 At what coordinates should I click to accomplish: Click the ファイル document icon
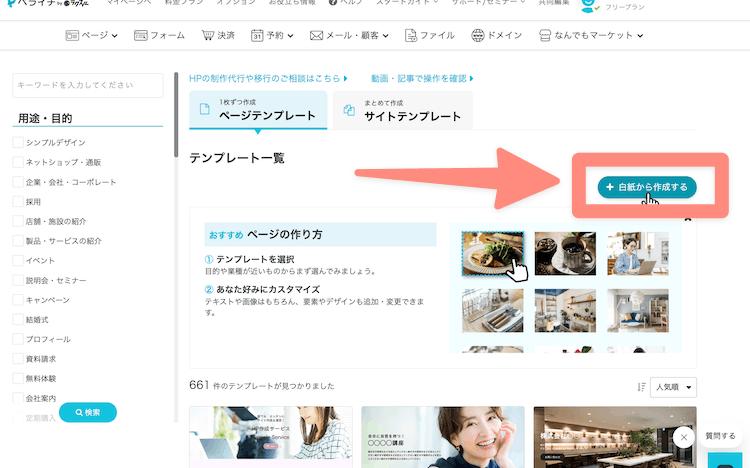410,35
